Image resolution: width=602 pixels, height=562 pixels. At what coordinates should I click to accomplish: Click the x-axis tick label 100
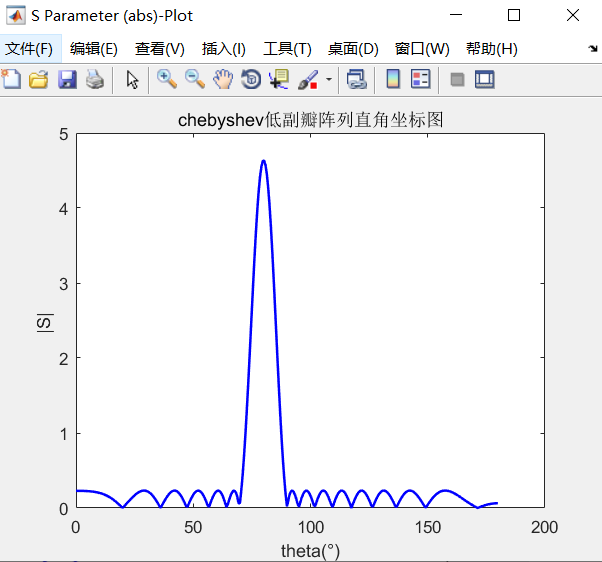tap(311, 527)
